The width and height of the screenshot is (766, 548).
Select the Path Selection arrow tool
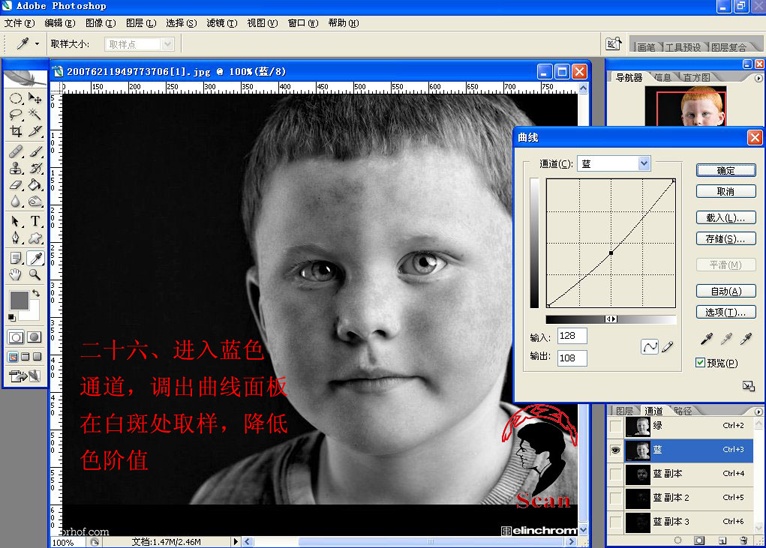coord(16,221)
